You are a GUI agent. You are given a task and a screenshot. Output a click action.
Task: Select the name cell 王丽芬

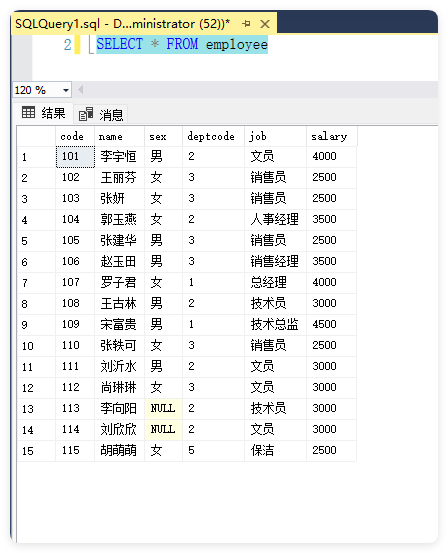[119, 177]
